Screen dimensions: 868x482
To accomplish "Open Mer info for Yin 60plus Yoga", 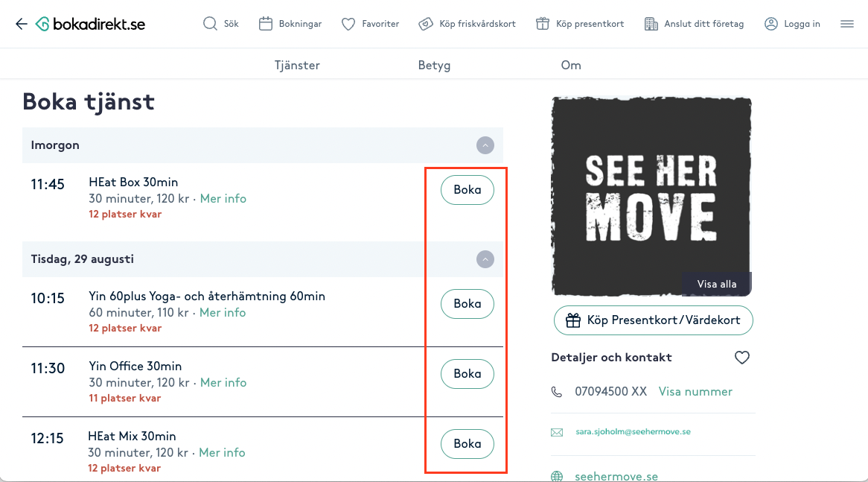I will tap(223, 312).
